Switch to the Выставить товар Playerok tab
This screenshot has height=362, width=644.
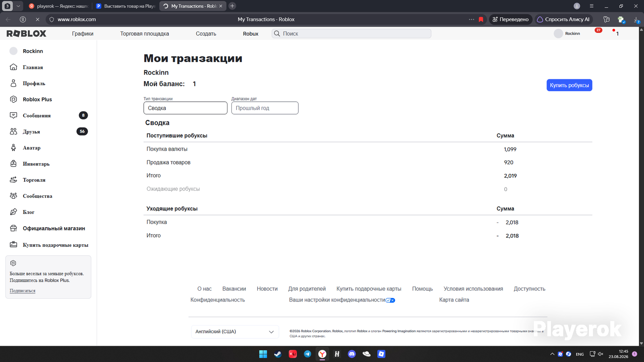[125, 6]
